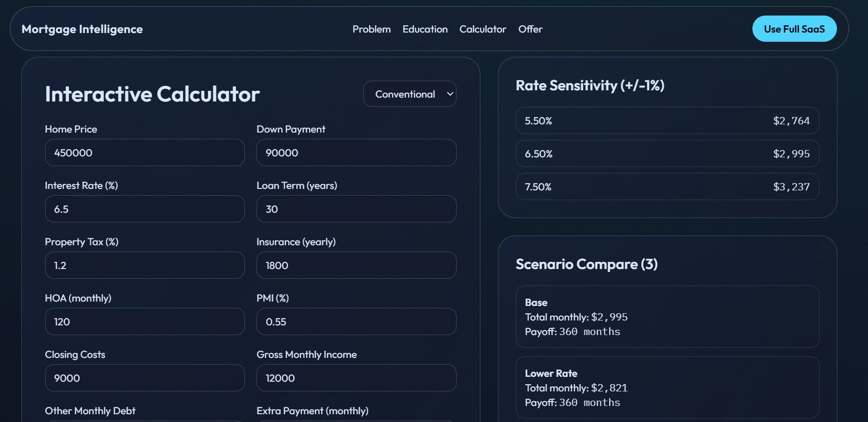Click the Lower Rate scenario card
The height and width of the screenshot is (422, 868).
pos(667,388)
